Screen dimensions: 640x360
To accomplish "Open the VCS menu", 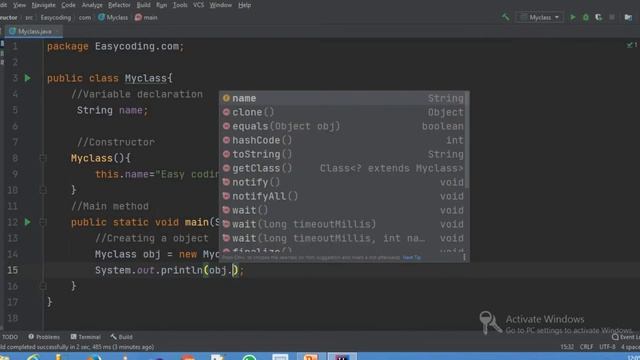I will pyautogui.click(x=198, y=5).
